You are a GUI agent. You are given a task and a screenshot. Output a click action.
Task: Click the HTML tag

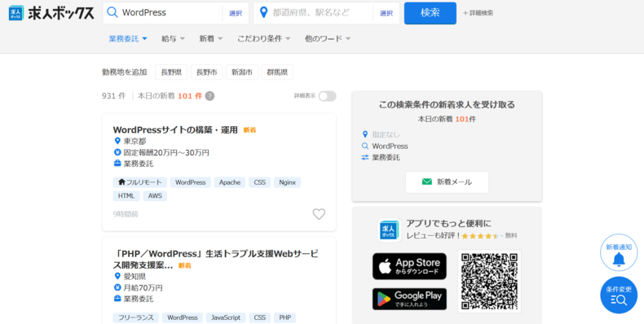click(x=126, y=196)
